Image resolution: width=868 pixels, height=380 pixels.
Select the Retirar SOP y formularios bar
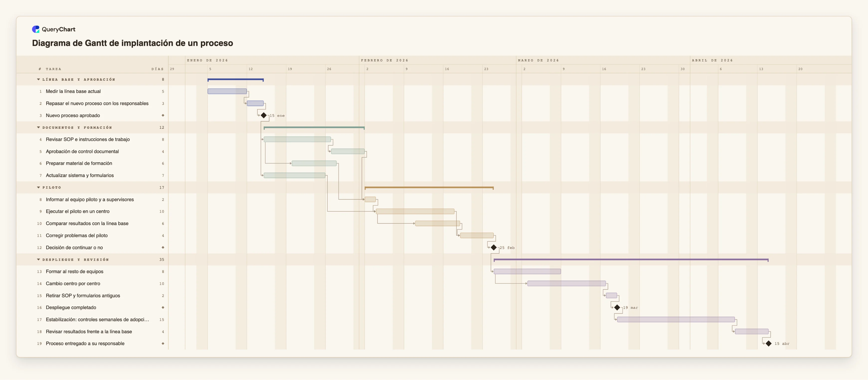[611, 296]
